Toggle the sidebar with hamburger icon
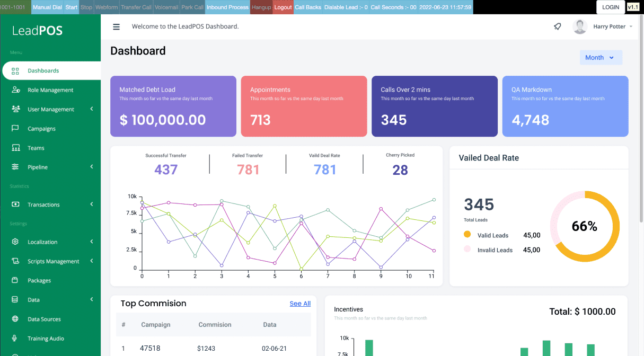The image size is (644, 356). click(x=117, y=26)
